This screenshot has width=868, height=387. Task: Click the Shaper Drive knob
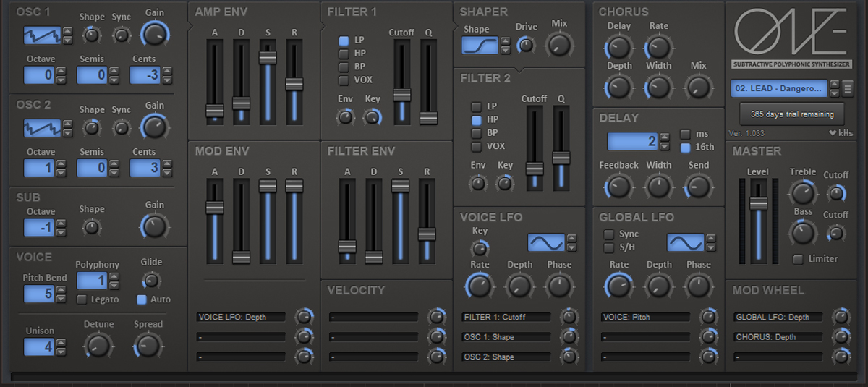526,45
